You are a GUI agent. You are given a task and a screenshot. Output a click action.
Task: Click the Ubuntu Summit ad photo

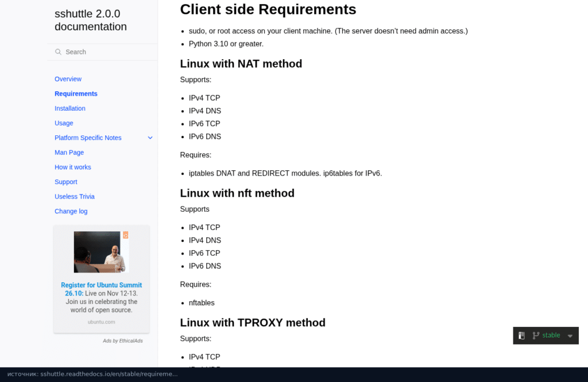tap(101, 252)
